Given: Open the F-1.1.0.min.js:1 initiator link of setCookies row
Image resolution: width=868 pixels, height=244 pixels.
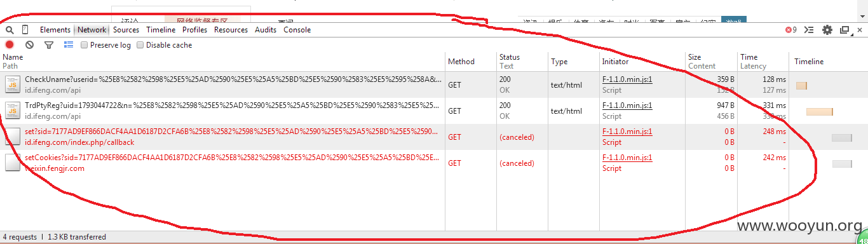Looking at the screenshot, I should tap(627, 158).
